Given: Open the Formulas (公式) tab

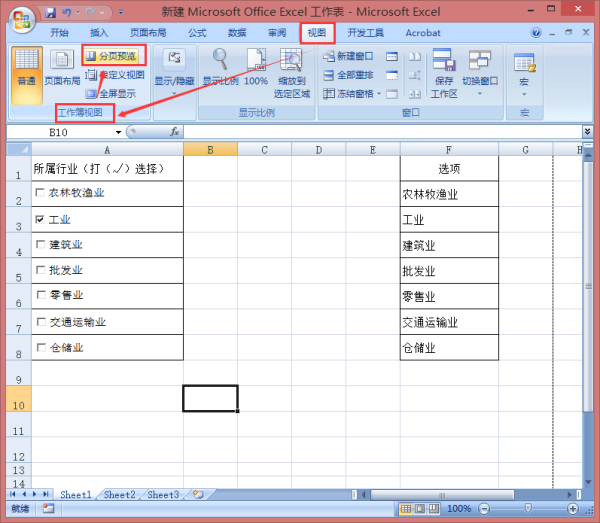Looking at the screenshot, I should (x=197, y=33).
